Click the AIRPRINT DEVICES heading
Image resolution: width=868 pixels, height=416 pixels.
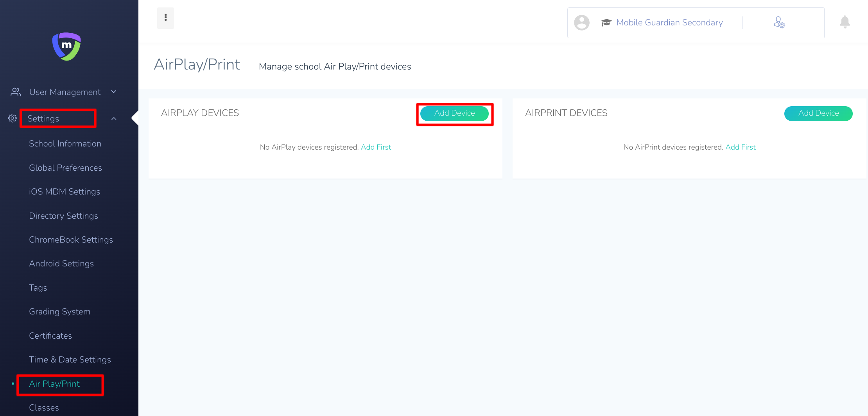point(566,113)
